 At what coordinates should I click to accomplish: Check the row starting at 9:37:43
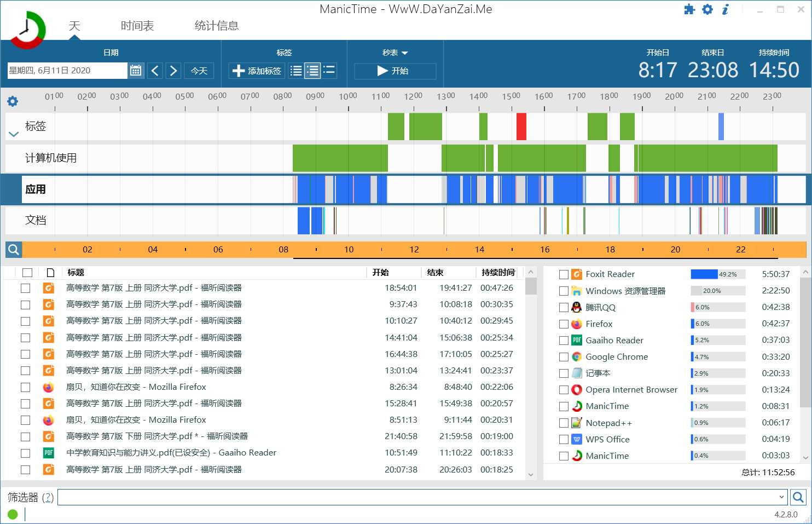tap(25, 304)
